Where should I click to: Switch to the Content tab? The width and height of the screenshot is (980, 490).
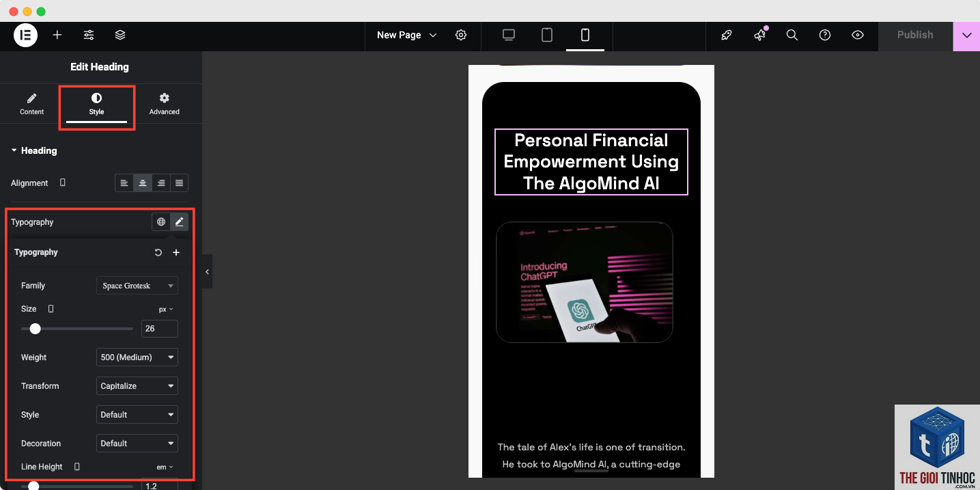32,104
